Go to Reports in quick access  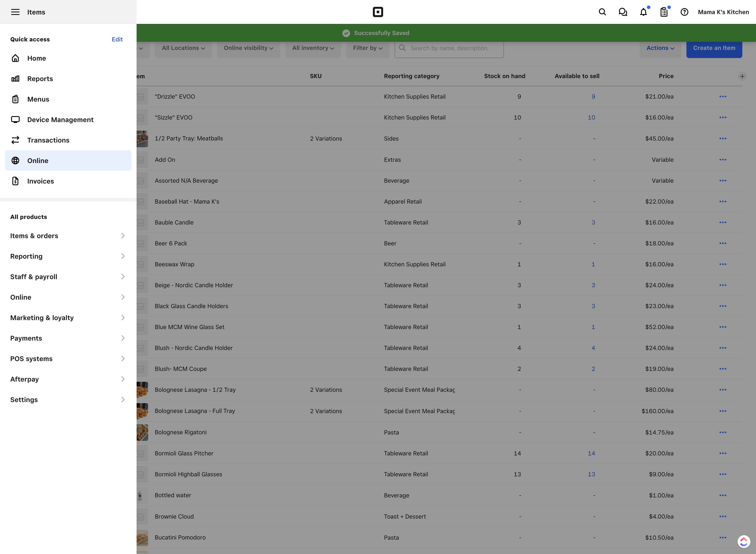tap(40, 79)
